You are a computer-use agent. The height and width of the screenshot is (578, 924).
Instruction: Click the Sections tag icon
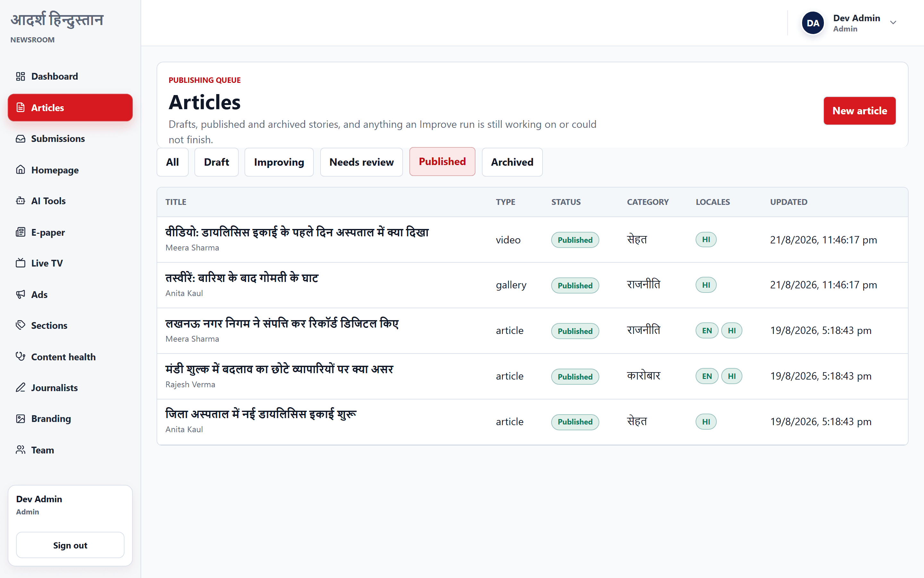click(x=21, y=325)
